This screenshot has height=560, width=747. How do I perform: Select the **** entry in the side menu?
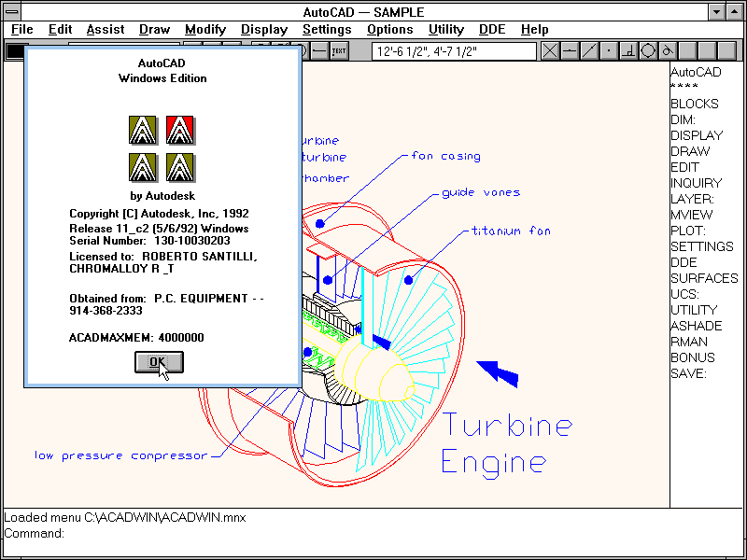(x=684, y=87)
